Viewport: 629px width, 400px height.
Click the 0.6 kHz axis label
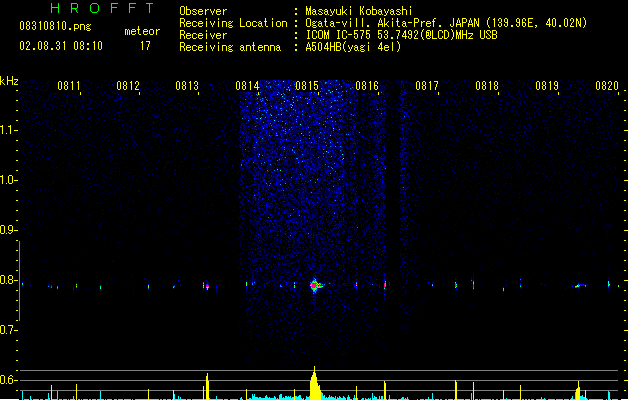click(8, 380)
